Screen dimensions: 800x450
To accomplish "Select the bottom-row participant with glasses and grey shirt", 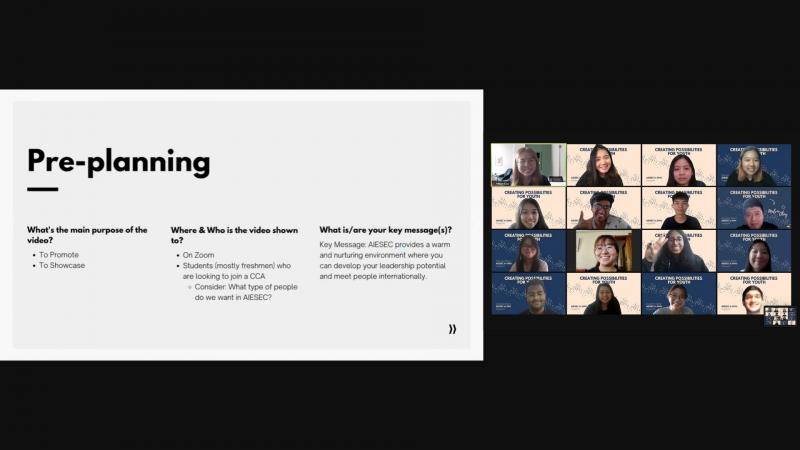I will point(678,294).
